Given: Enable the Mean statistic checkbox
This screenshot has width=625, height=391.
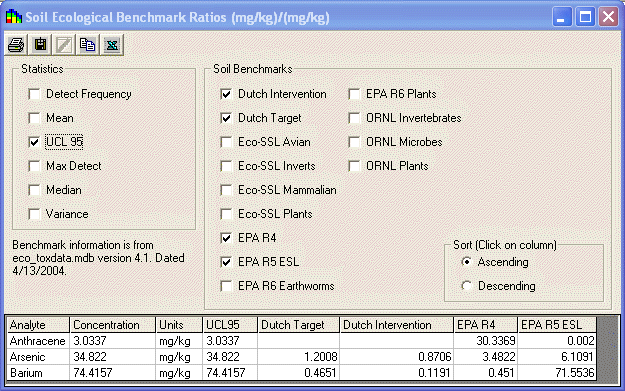Looking at the screenshot, I should (x=34, y=118).
